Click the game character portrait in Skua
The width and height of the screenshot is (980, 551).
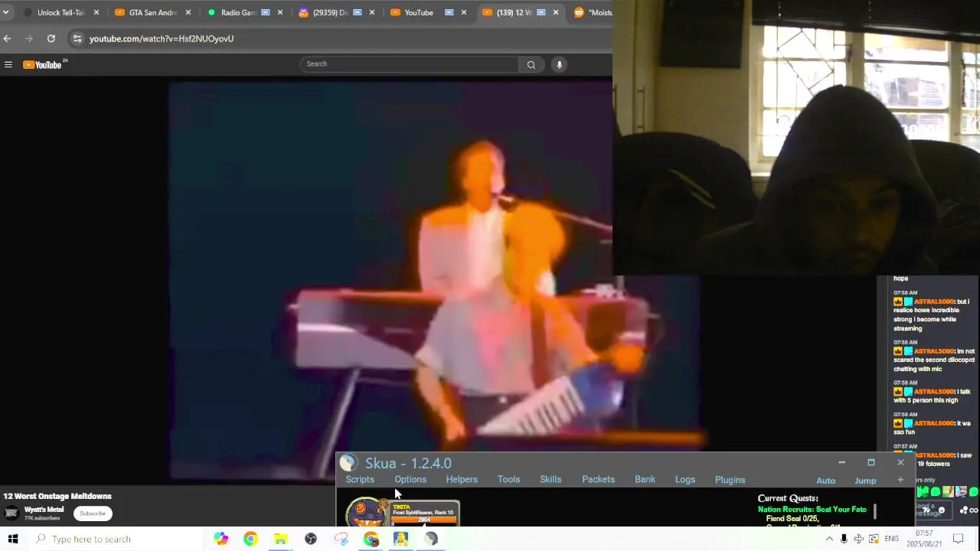point(366,512)
